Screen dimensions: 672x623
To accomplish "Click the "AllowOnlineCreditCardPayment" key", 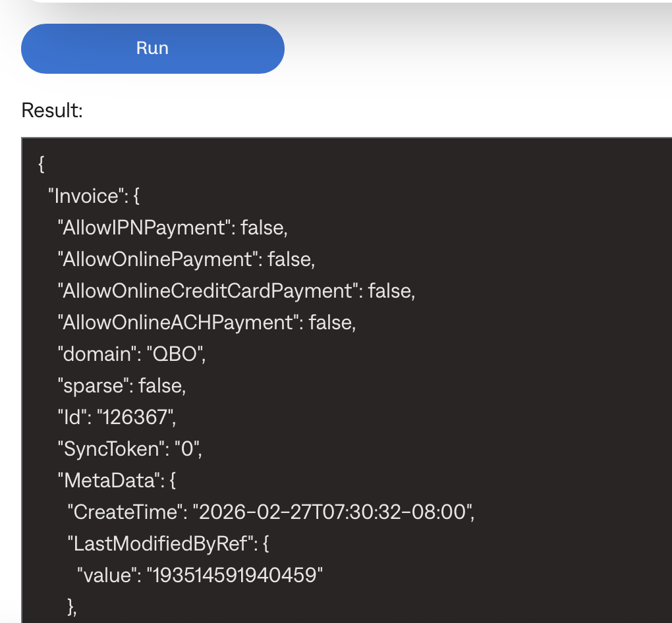I will tap(206, 291).
